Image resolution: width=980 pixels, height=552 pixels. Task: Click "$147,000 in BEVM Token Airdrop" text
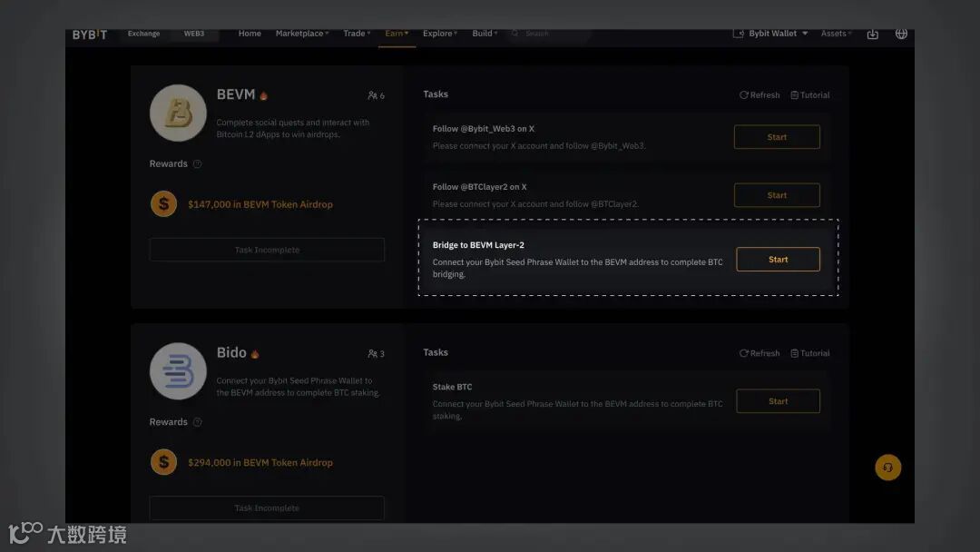click(260, 204)
